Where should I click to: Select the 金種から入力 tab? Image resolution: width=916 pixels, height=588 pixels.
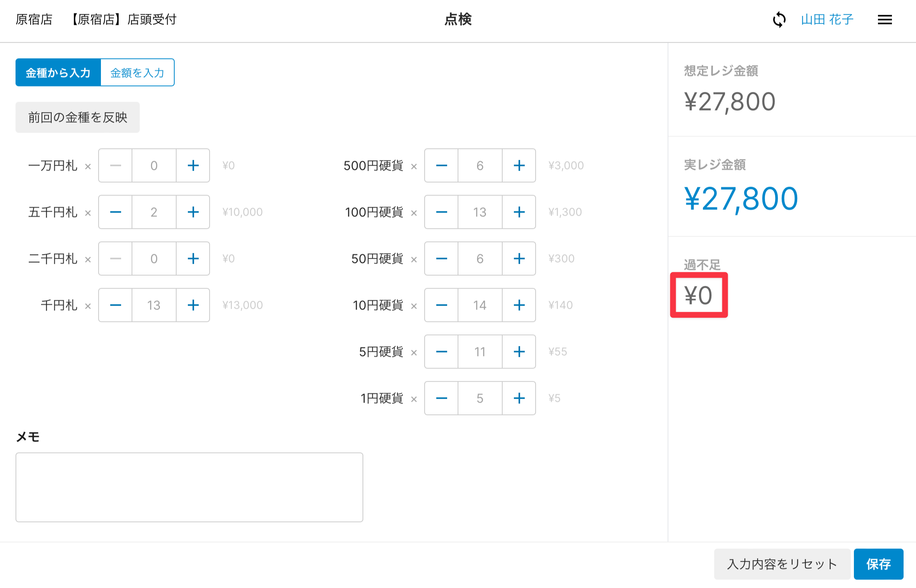pos(58,73)
